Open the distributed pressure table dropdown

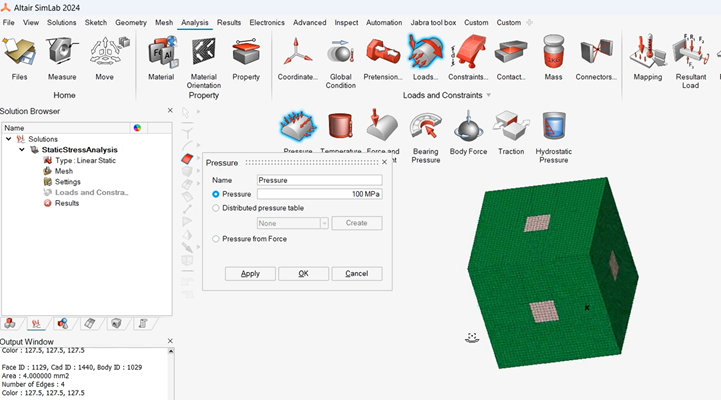click(x=324, y=223)
